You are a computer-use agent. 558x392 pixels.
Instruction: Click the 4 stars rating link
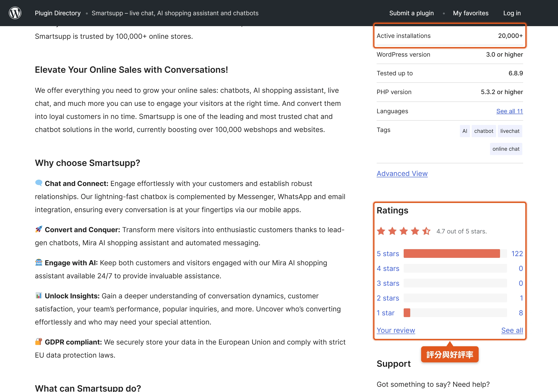tap(388, 268)
